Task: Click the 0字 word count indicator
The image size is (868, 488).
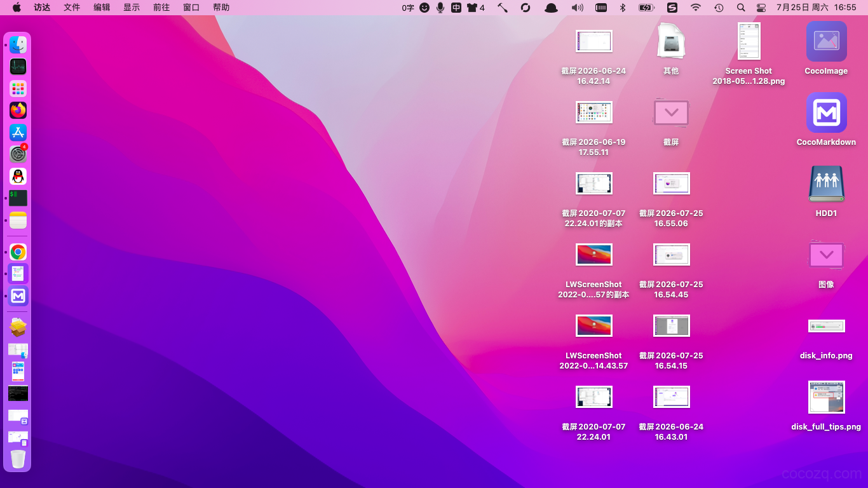Action: point(408,8)
